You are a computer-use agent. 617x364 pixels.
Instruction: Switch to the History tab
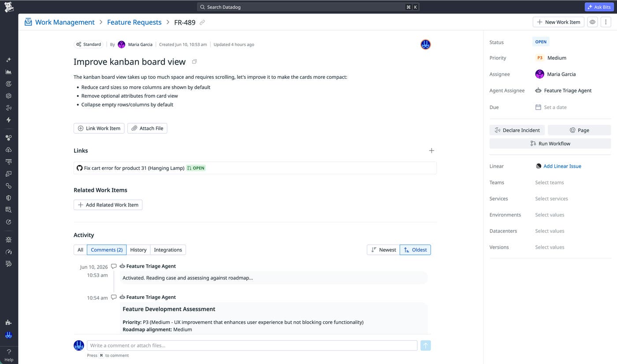(x=138, y=250)
